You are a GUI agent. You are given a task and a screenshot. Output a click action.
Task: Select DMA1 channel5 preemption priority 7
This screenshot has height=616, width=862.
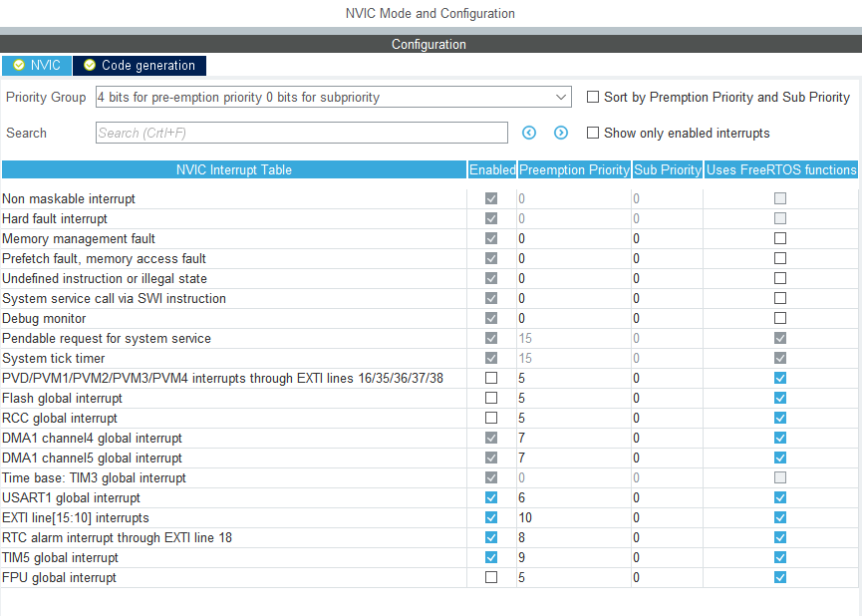click(x=574, y=458)
